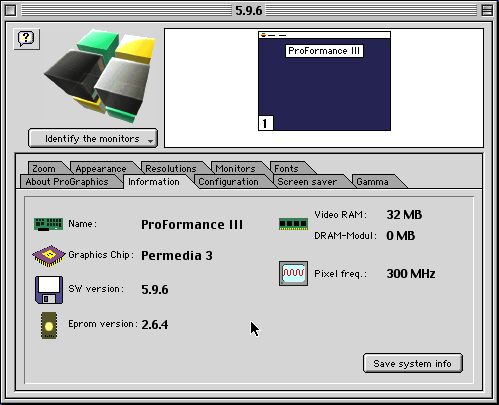Switch to the Gamma tab
The width and height of the screenshot is (499, 405).
point(373,182)
